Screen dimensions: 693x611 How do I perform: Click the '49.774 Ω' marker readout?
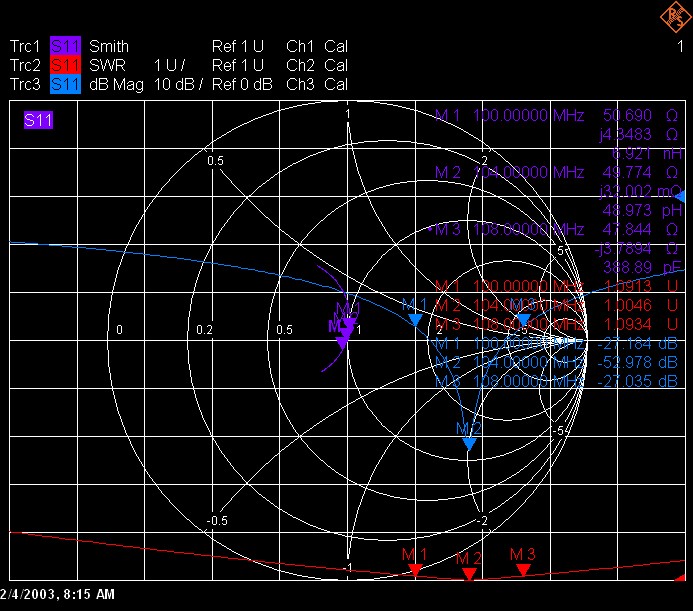pos(640,172)
